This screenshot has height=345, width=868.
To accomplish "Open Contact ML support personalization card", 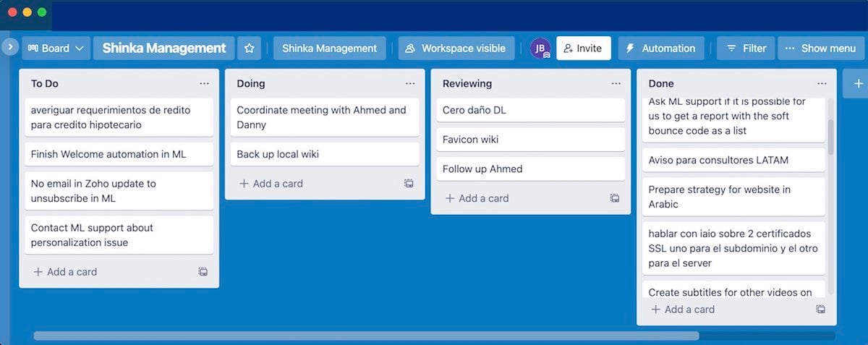I will [119, 235].
